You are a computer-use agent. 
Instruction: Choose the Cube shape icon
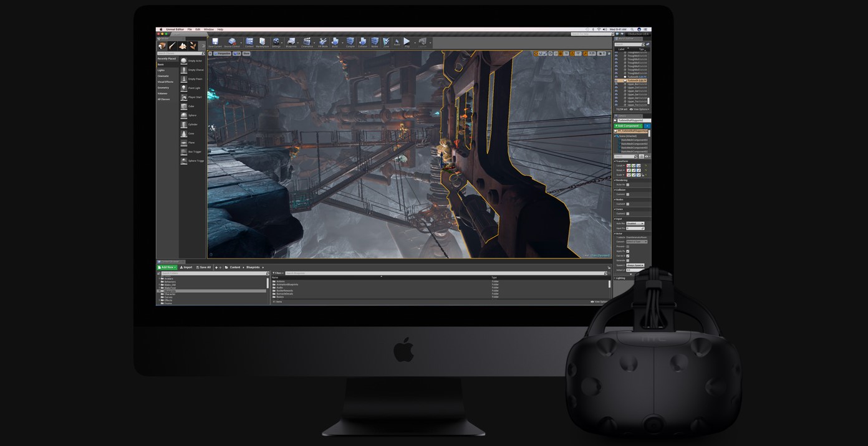[184, 107]
